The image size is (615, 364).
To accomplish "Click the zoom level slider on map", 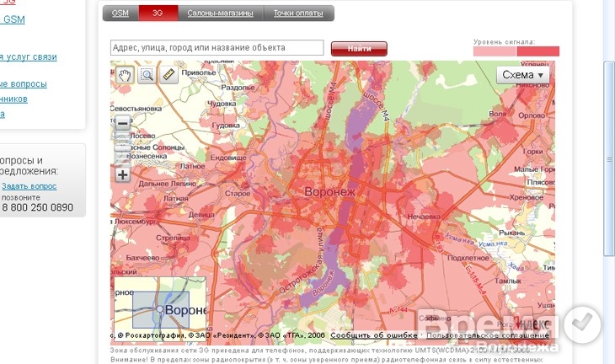I will (x=123, y=149).
